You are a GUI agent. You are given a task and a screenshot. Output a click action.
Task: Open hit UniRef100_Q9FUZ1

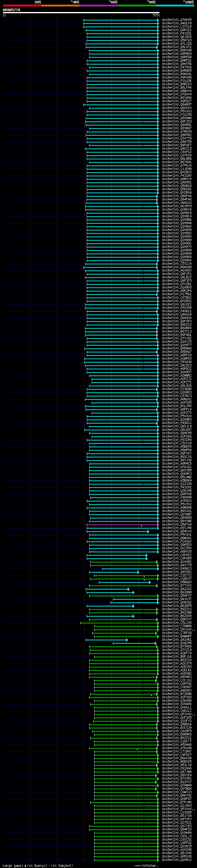click(177, 30)
